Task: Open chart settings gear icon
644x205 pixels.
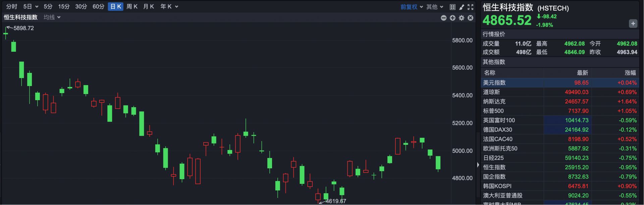Action: (462, 18)
